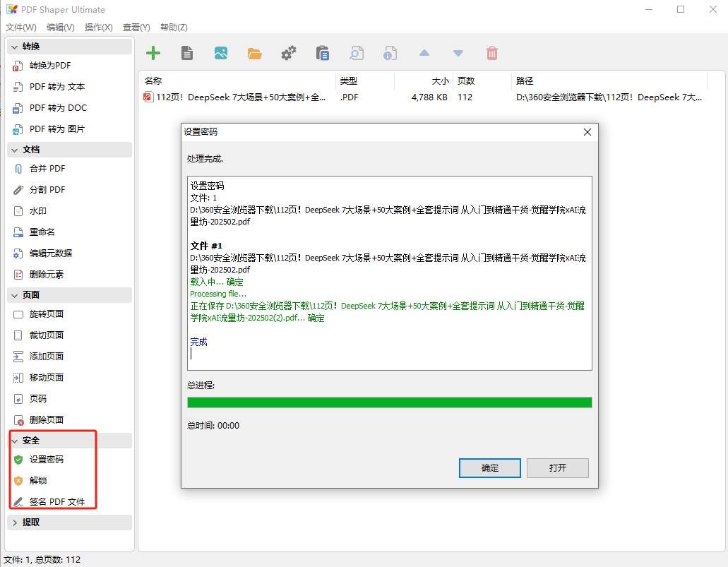
Task: Open the 删除元素 tool
Action: 47,275
